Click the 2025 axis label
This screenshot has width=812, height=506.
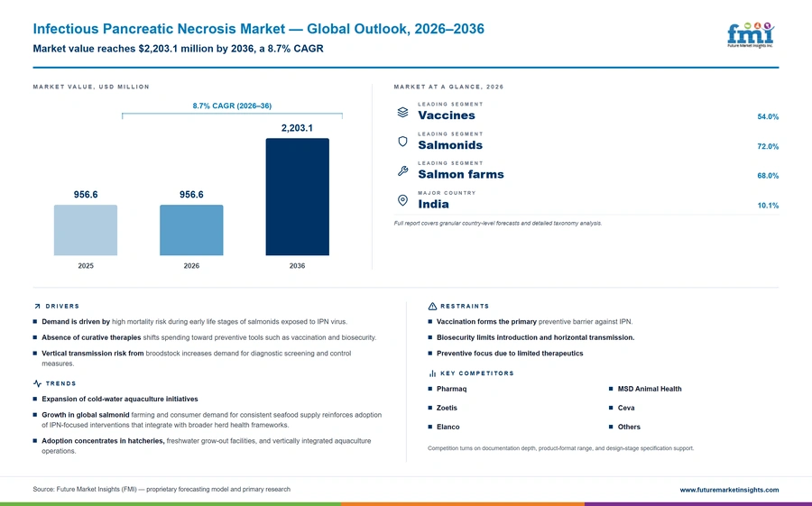tap(86, 266)
